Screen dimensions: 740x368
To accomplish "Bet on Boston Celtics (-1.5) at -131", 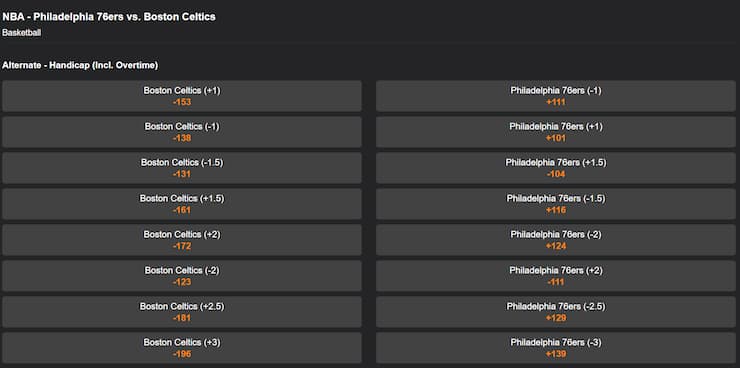I will pos(182,168).
